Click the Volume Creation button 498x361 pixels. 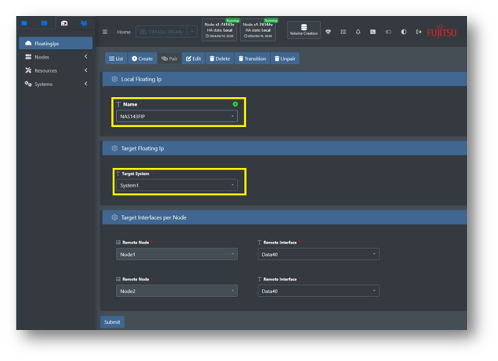coord(304,30)
